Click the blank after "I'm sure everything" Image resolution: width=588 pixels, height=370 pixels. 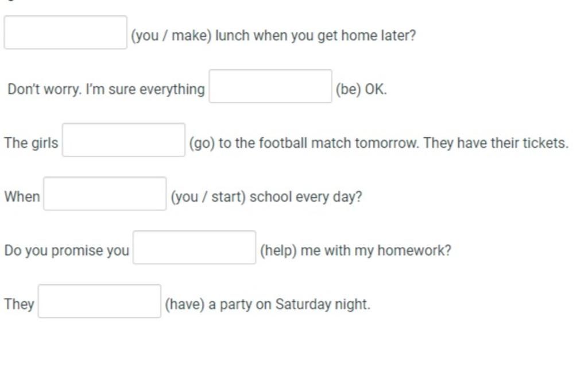pyautogui.click(x=270, y=86)
